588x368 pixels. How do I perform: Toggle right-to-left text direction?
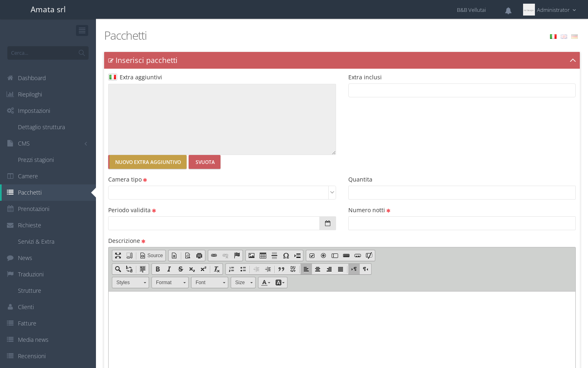(x=365, y=269)
